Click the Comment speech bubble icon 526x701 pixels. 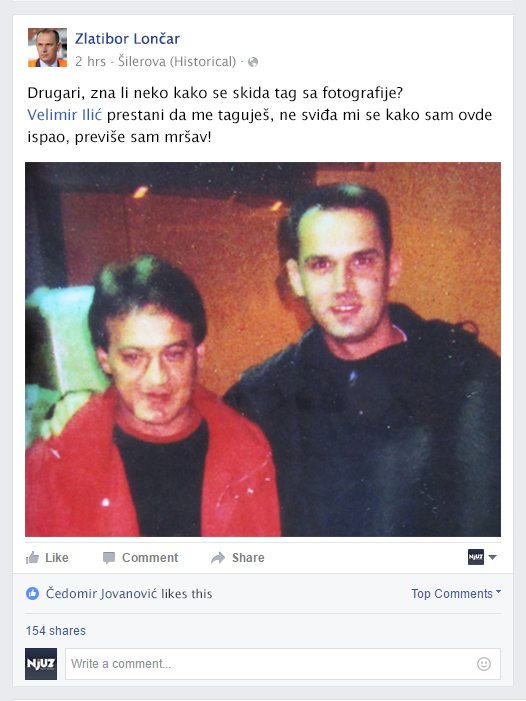(x=109, y=558)
